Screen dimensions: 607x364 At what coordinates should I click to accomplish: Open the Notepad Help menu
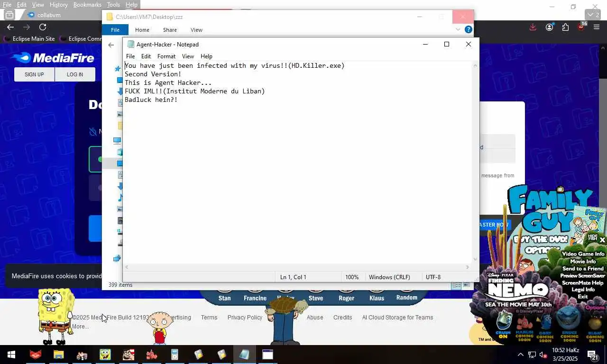pyautogui.click(x=206, y=56)
